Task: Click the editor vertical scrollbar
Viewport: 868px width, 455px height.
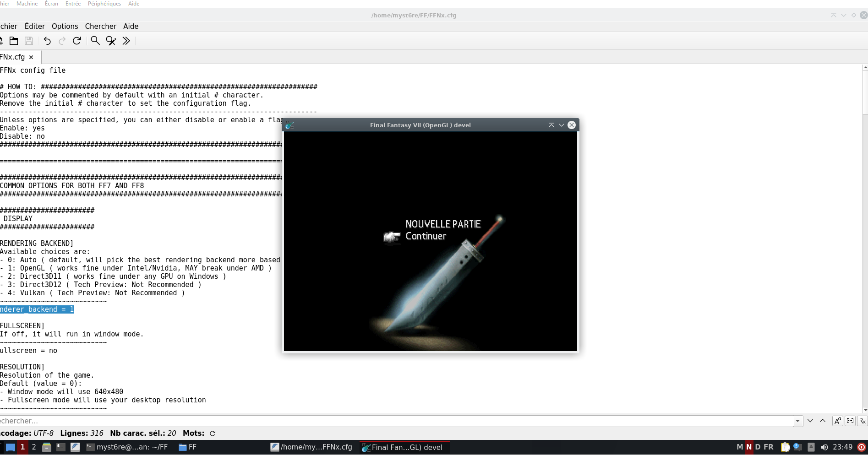Action: point(865,238)
